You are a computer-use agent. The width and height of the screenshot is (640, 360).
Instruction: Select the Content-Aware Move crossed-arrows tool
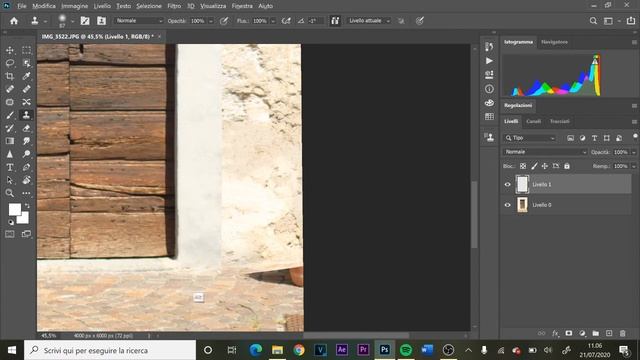[x=27, y=102]
